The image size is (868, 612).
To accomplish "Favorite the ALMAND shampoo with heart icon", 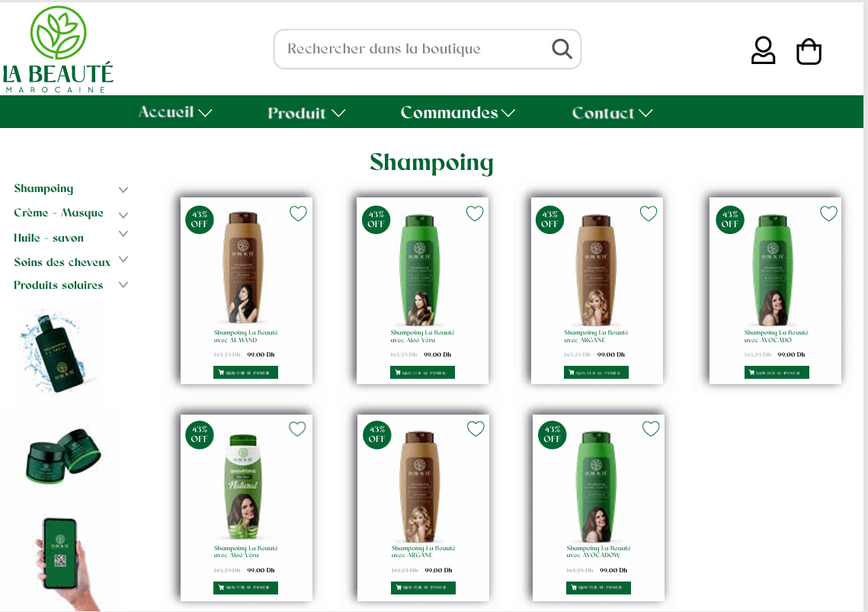I will 299,213.
